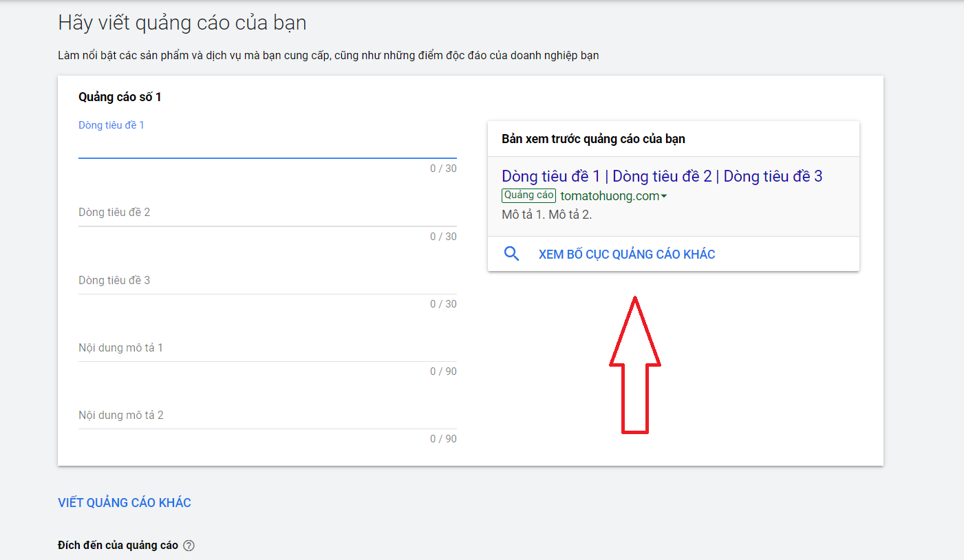Click the magnifier icon beside view other layouts
Viewport: 964px width, 560px height.
pos(511,254)
